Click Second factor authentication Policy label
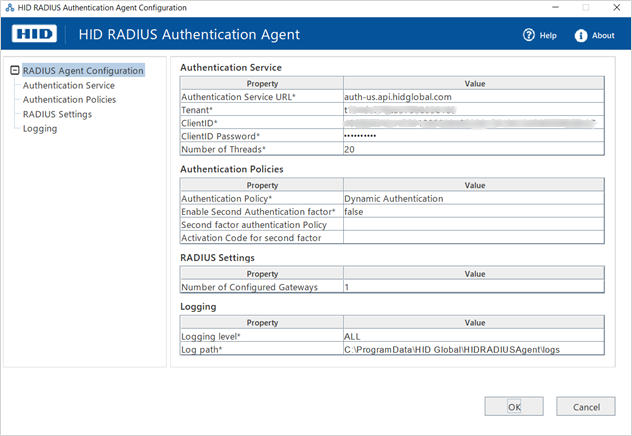This screenshot has width=632, height=436. click(x=254, y=225)
